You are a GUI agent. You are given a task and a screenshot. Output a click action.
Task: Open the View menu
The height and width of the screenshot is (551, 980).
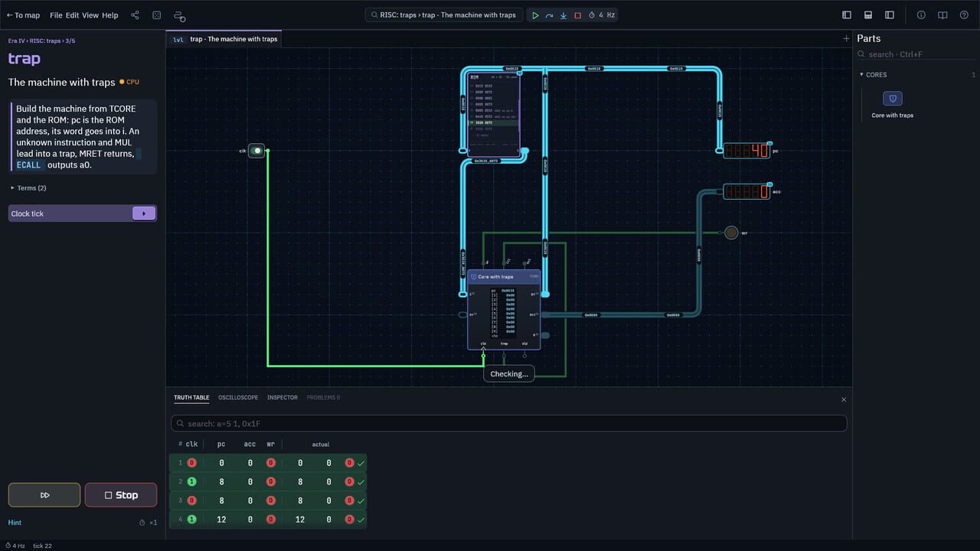[x=90, y=15]
